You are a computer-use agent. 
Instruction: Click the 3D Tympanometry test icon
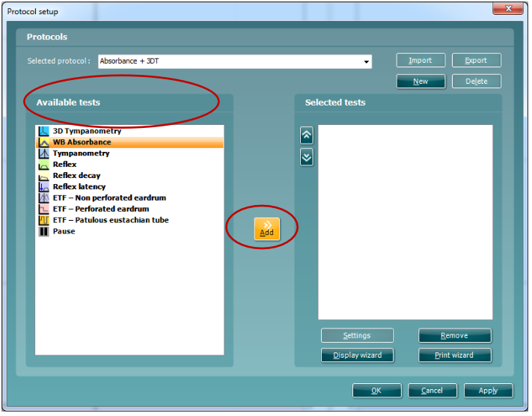pyautogui.click(x=43, y=131)
